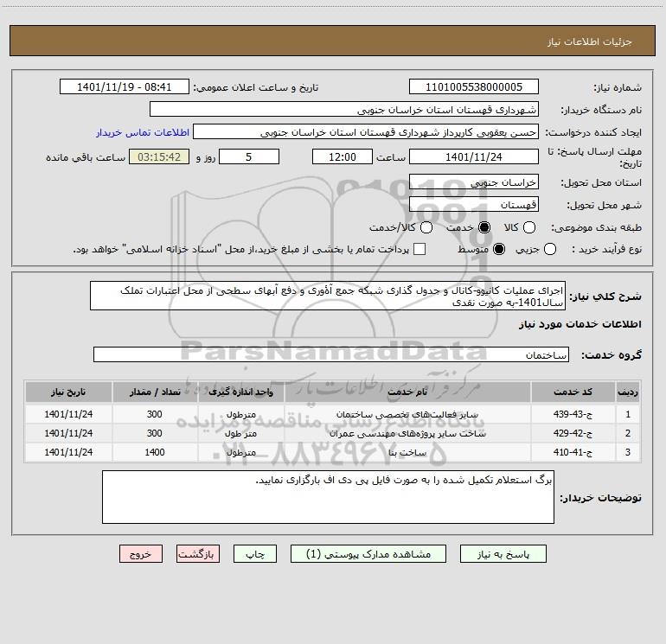Click the شرح کلی نیاز description box
The image size is (666, 644).
pyautogui.click(x=328, y=296)
